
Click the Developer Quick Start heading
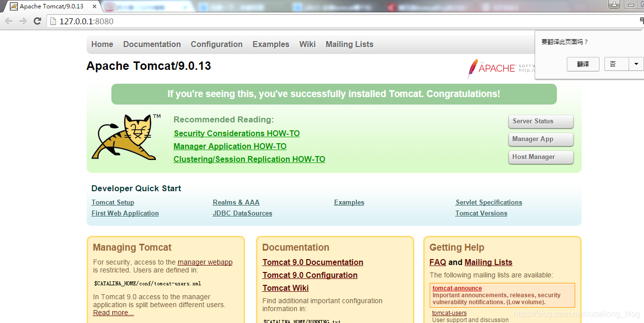tap(136, 188)
